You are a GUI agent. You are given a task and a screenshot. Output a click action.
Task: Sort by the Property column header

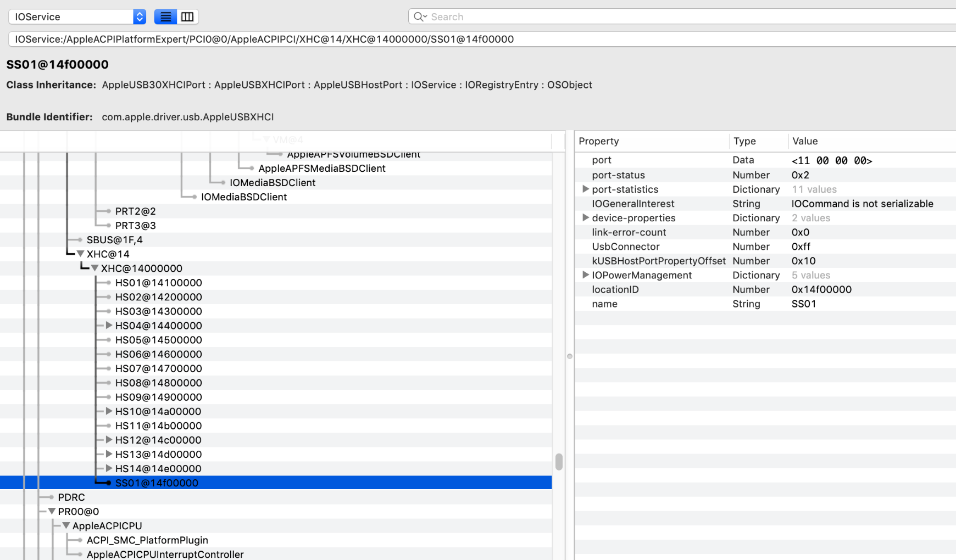[x=598, y=141]
